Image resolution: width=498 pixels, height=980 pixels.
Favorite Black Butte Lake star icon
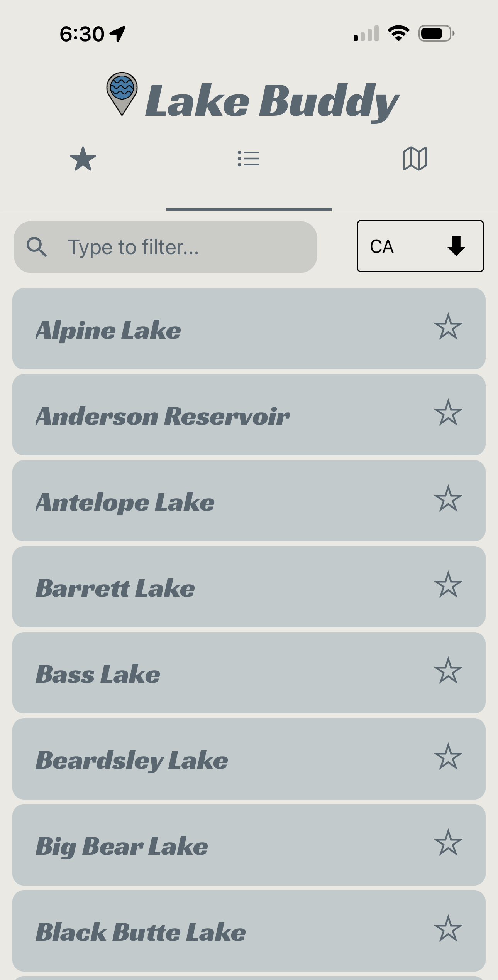[x=448, y=929]
